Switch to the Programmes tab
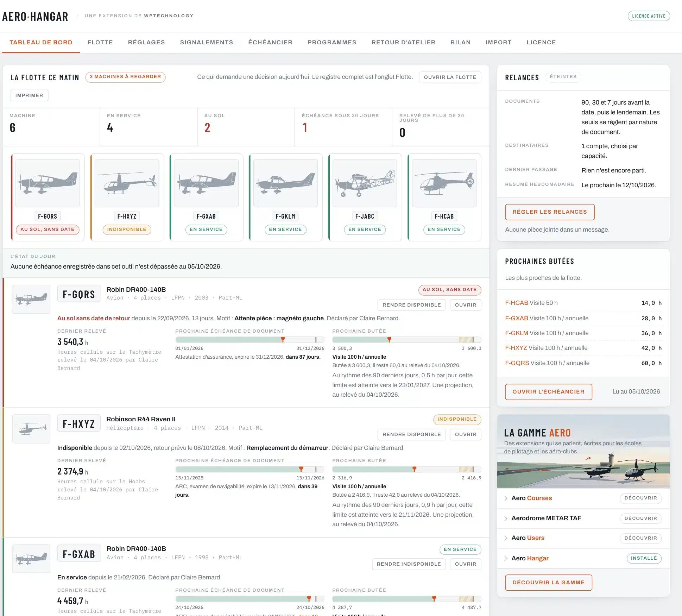 pos(332,42)
